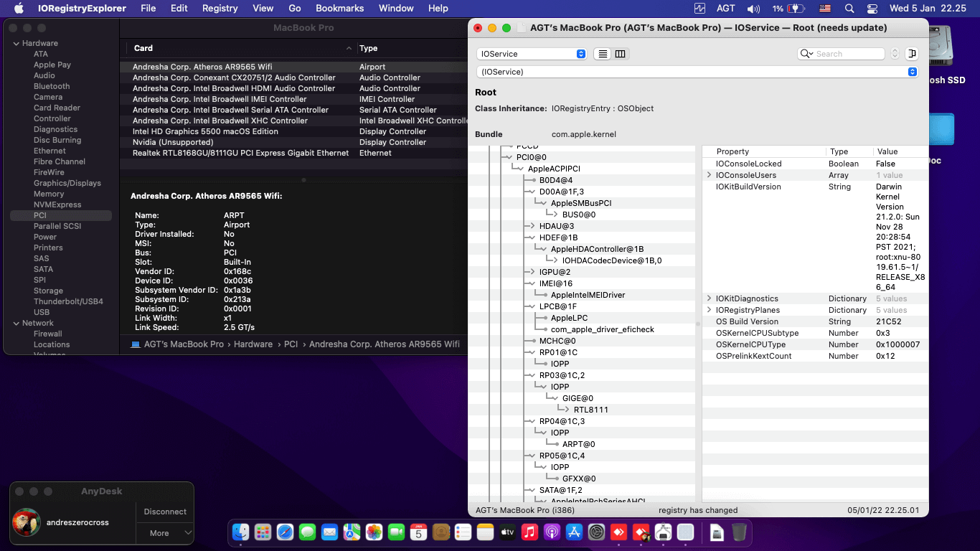The image size is (980, 551).
Task: Open the Registry menu
Action: tap(220, 9)
